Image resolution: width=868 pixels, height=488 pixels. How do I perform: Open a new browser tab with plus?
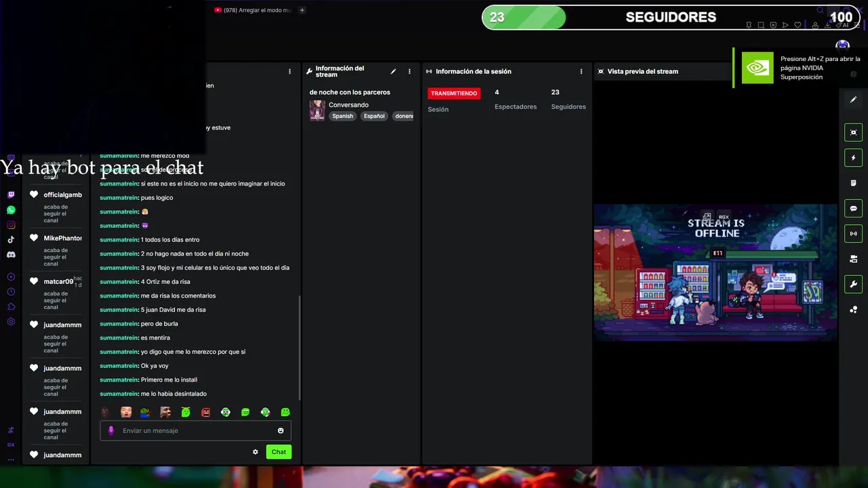pyautogui.click(x=302, y=10)
